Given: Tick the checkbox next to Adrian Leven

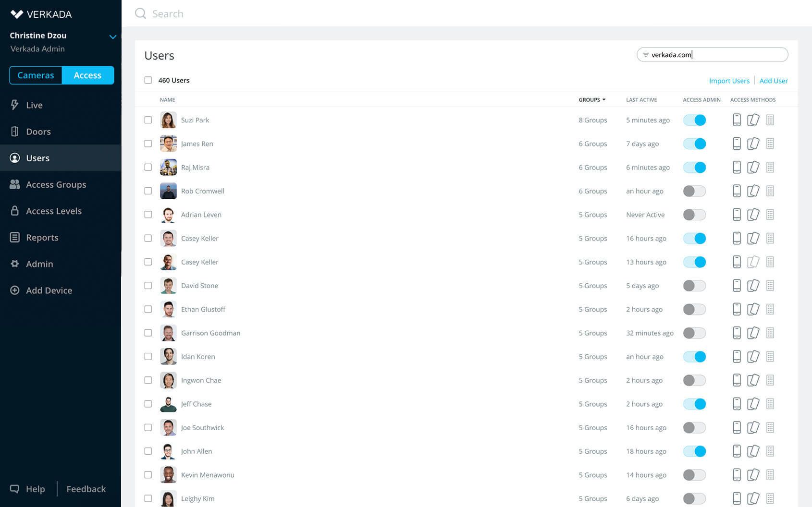Looking at the screenshot, I should tap(148, 215).
